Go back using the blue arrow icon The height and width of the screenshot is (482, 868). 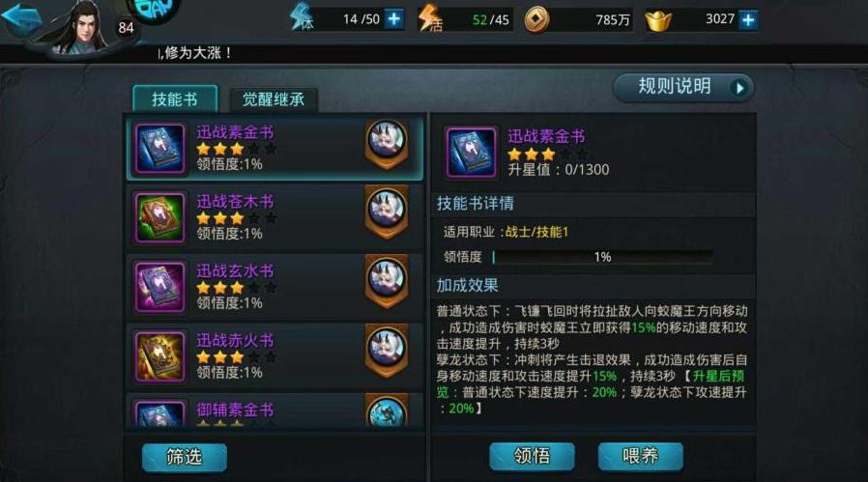(21, 19)
